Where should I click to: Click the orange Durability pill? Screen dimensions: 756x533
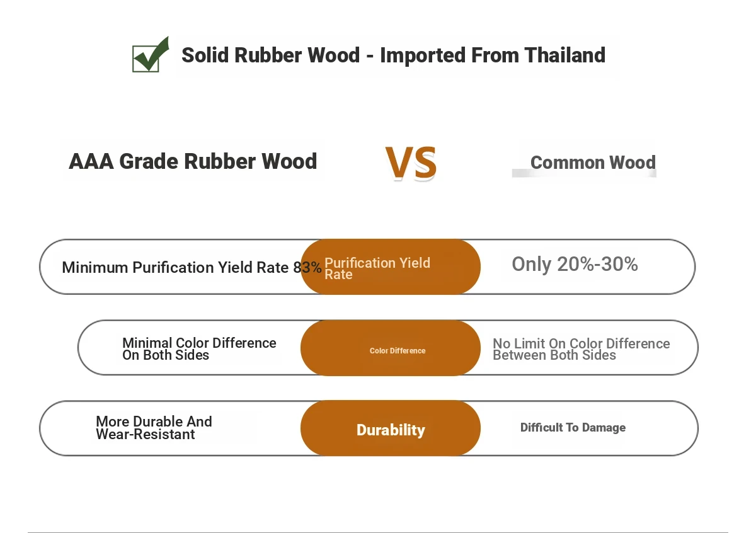click(x=391, y=428)
